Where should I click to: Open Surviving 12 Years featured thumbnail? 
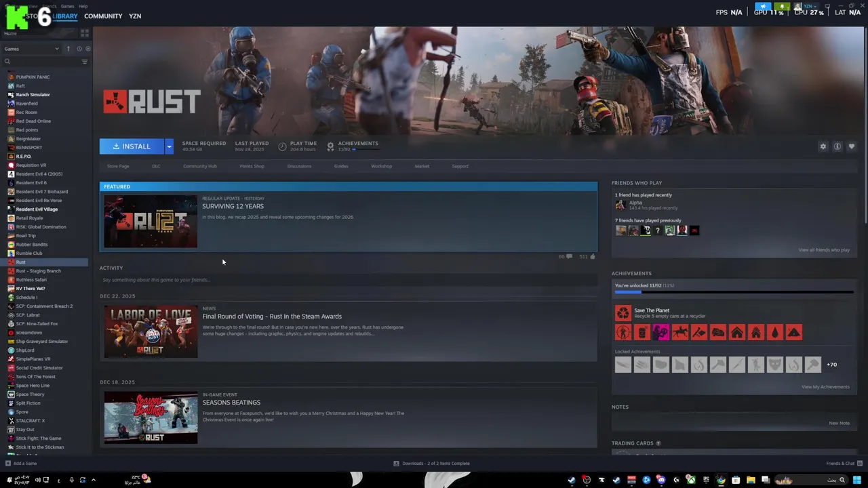tap(151, 222)
